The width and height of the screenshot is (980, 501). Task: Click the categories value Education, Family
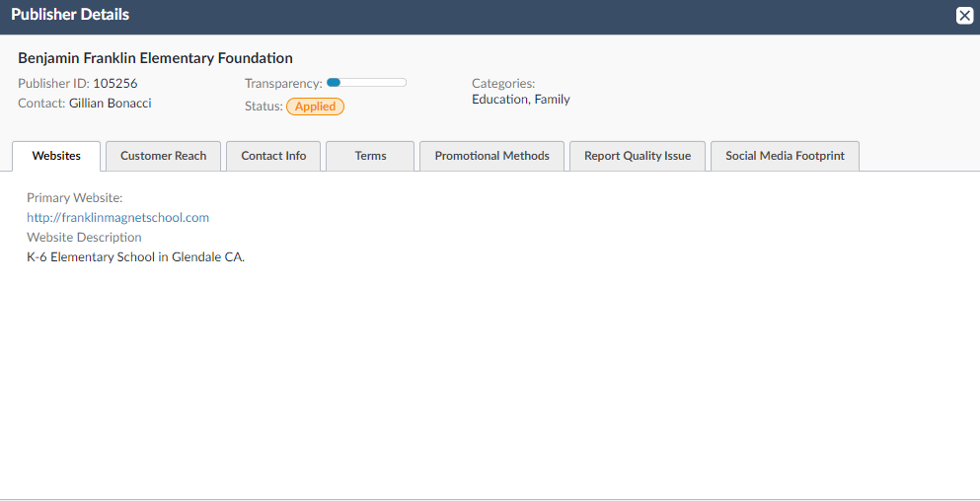click(521, 100)
